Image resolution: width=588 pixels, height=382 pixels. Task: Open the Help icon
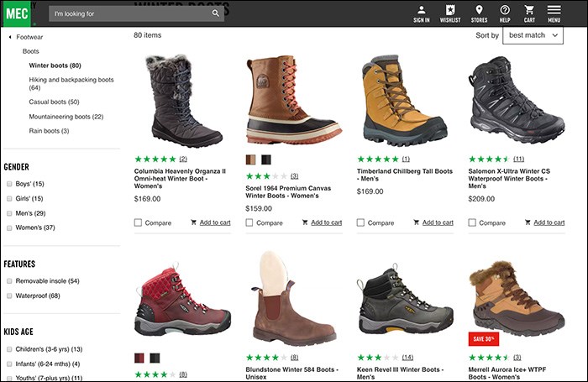[x=505, y=14]
